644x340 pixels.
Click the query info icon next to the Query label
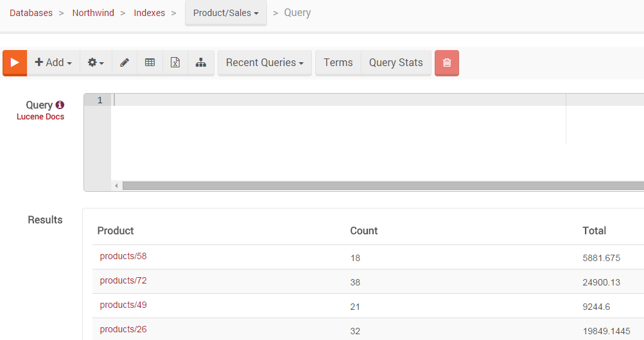tap(60, 105)
